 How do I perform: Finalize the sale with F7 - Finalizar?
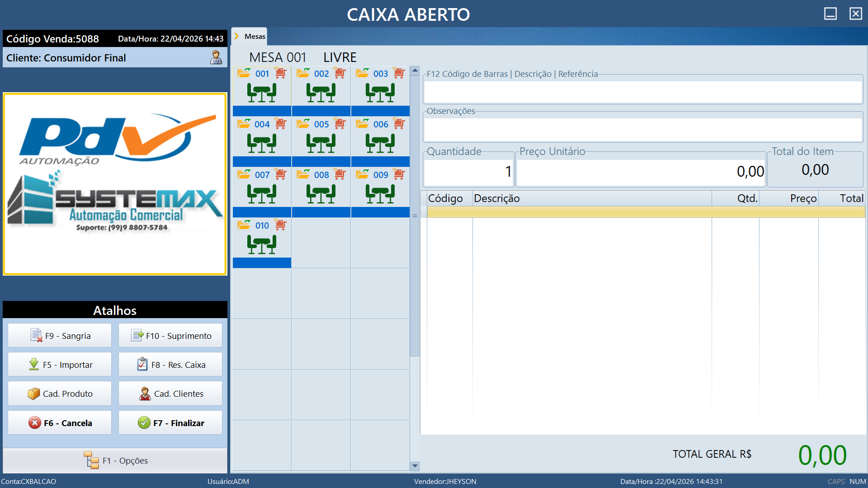170,423
